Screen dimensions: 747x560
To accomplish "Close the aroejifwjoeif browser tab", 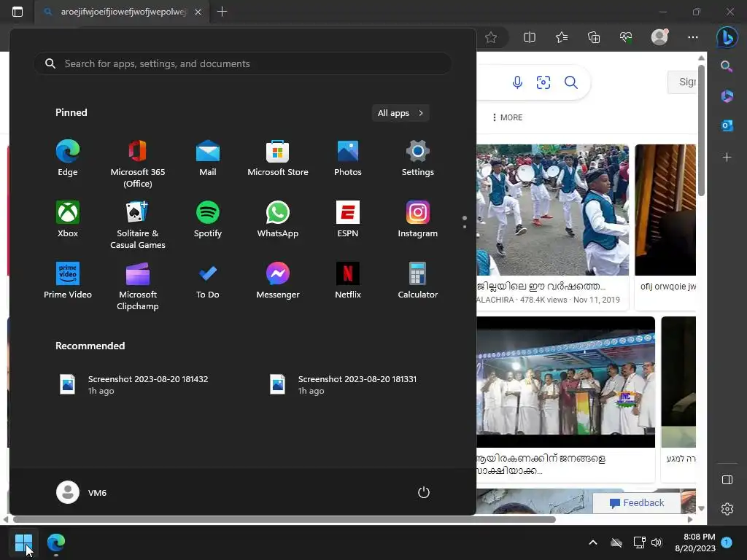I will (x=198, y=12).
